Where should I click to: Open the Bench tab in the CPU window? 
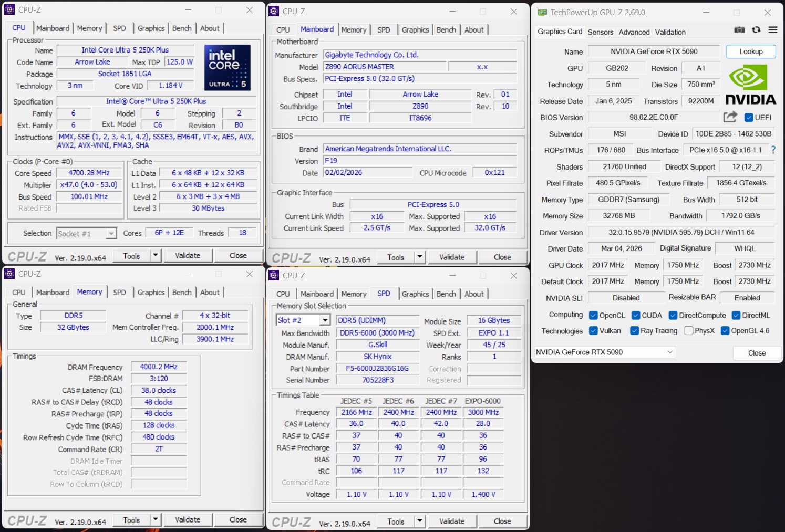pyautogui.click(x=182, y=28)
